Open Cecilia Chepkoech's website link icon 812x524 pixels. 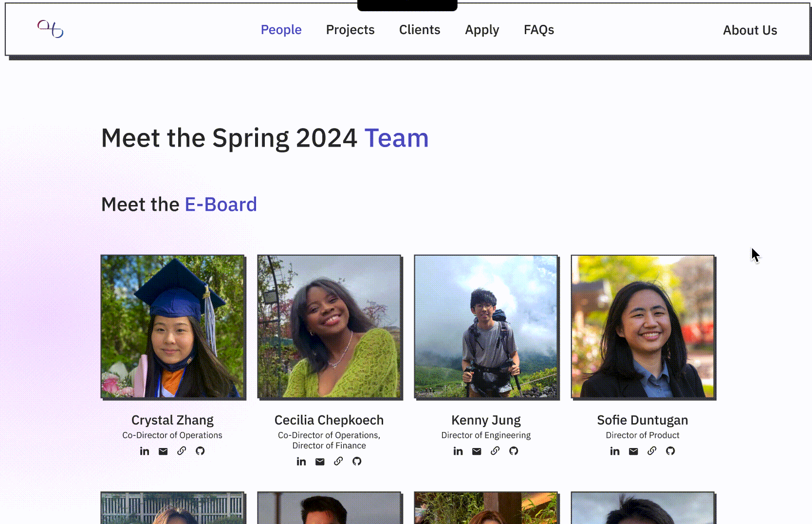click(338, 461)
